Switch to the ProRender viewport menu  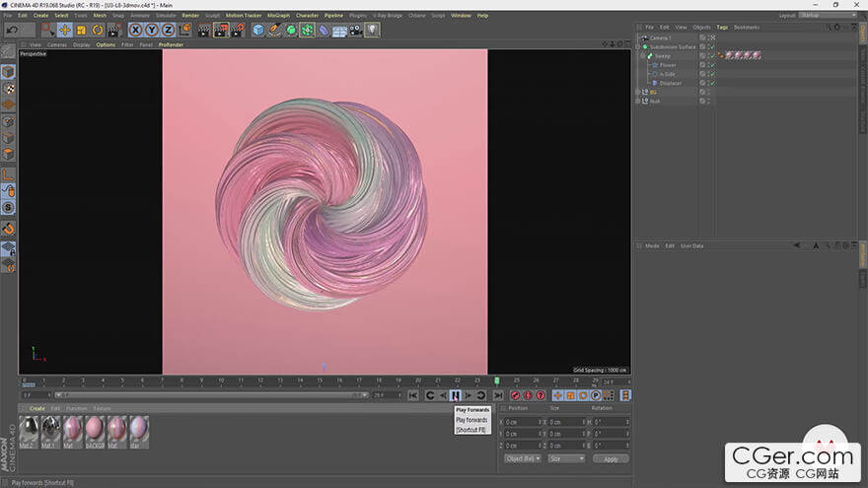click(172, 44)
